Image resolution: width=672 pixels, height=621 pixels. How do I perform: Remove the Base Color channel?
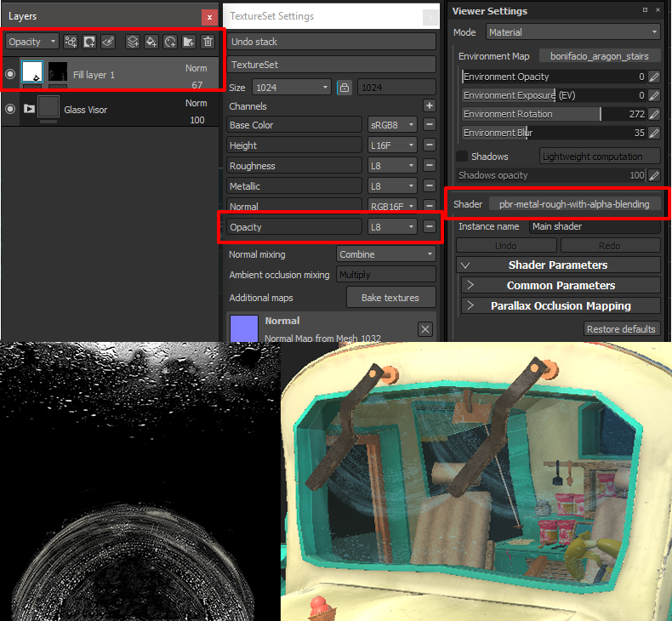[x=430, y=124]
